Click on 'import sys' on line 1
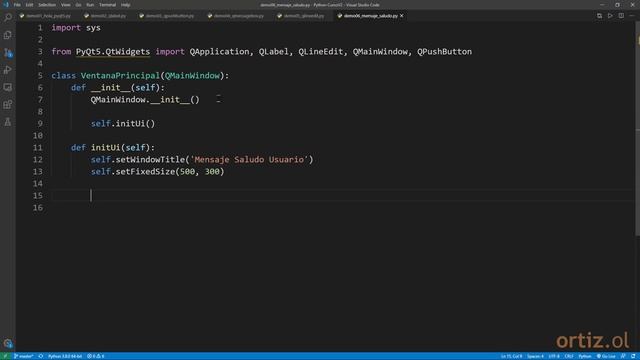640x360 pixels. (x=76, y=28)
